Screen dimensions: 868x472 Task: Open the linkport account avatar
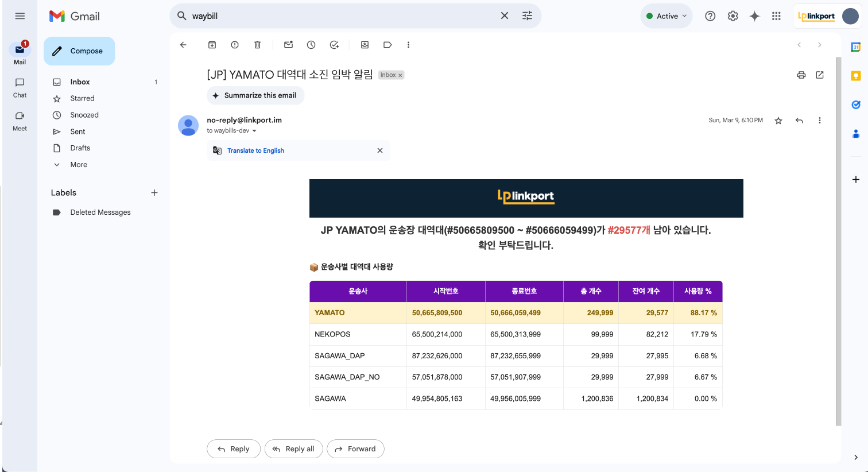pos(850,16)
